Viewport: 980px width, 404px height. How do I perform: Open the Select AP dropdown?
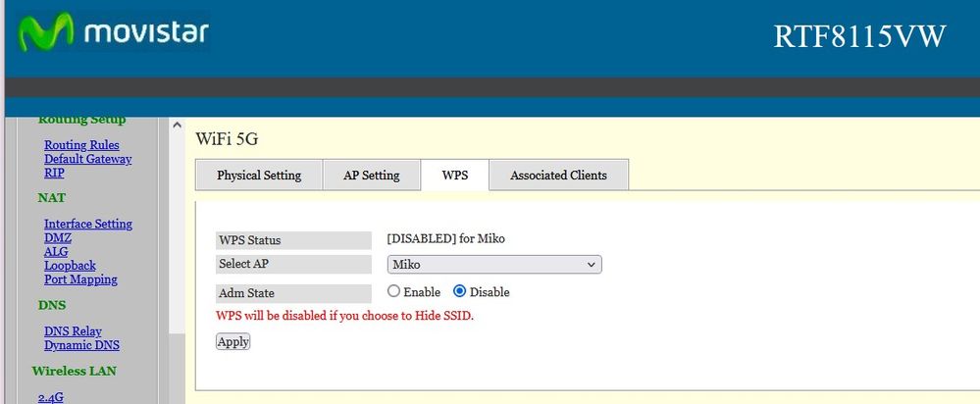coord(493,265)
